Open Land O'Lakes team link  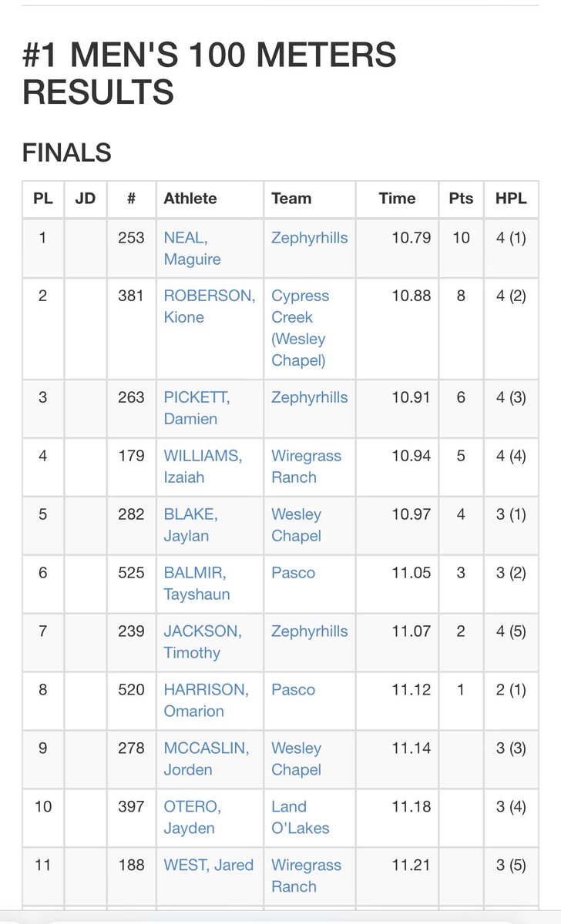coord(301,818)
